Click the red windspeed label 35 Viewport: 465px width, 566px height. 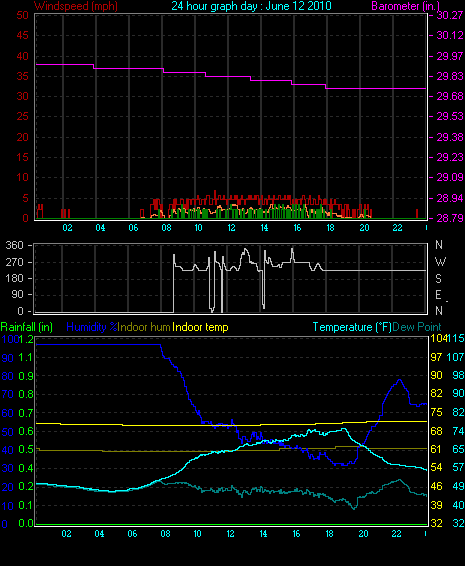tap(23, 77)
